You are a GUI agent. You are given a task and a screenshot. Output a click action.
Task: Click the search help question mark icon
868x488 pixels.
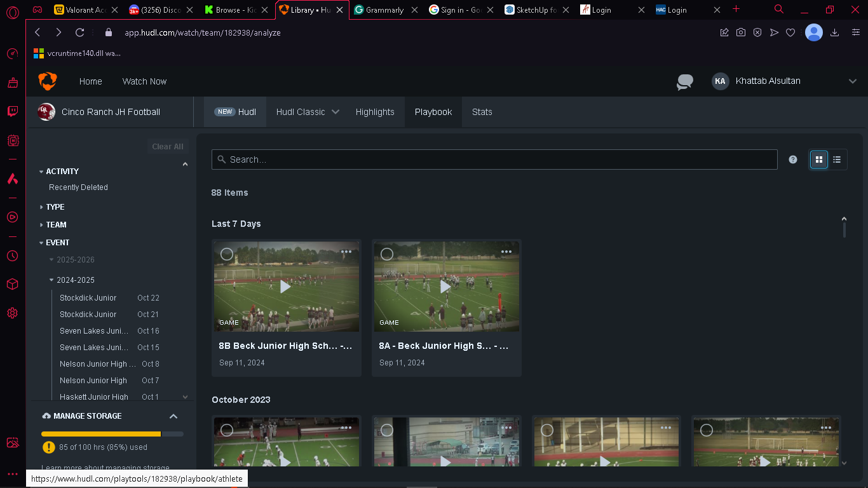pos(793,159)
